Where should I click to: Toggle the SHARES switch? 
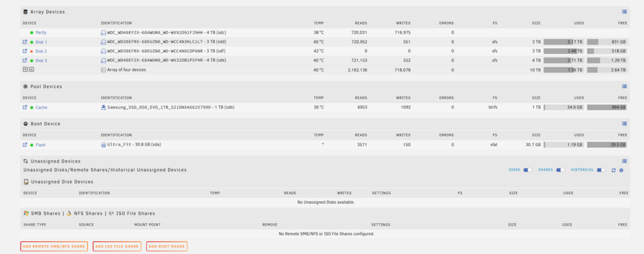click(561, 170)
